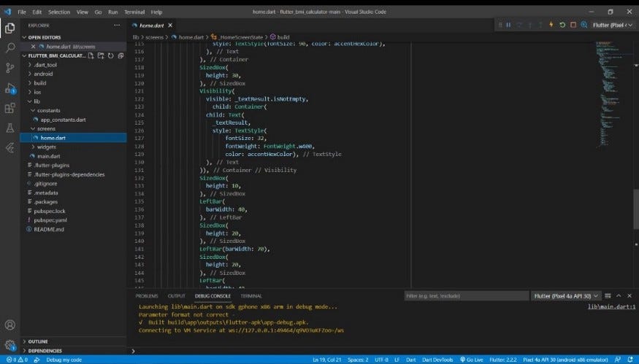The width and height of the screenshot is (639, 364).
Task: Close home.dart in Open Editors list
Action: point(33,47)
